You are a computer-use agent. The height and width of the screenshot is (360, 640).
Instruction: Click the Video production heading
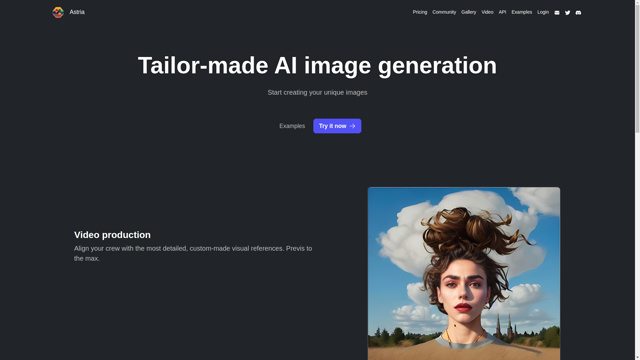pos(112,235)
